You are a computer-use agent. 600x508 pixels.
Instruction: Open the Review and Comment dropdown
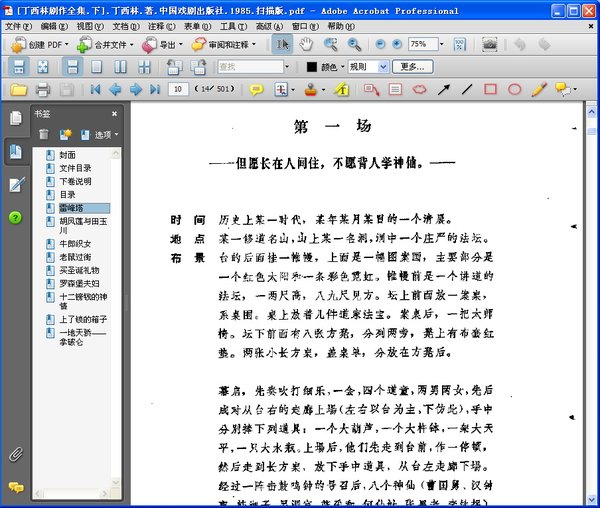point(224,45)
